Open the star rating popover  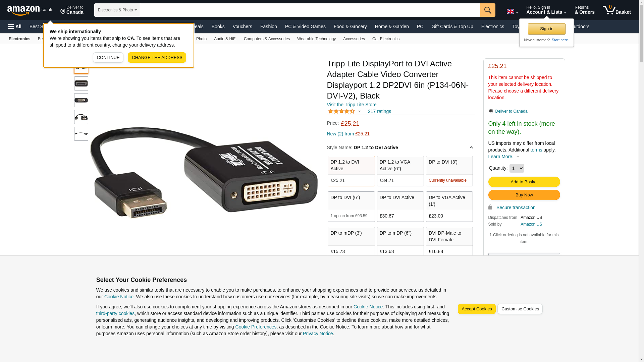pos(344,111)
